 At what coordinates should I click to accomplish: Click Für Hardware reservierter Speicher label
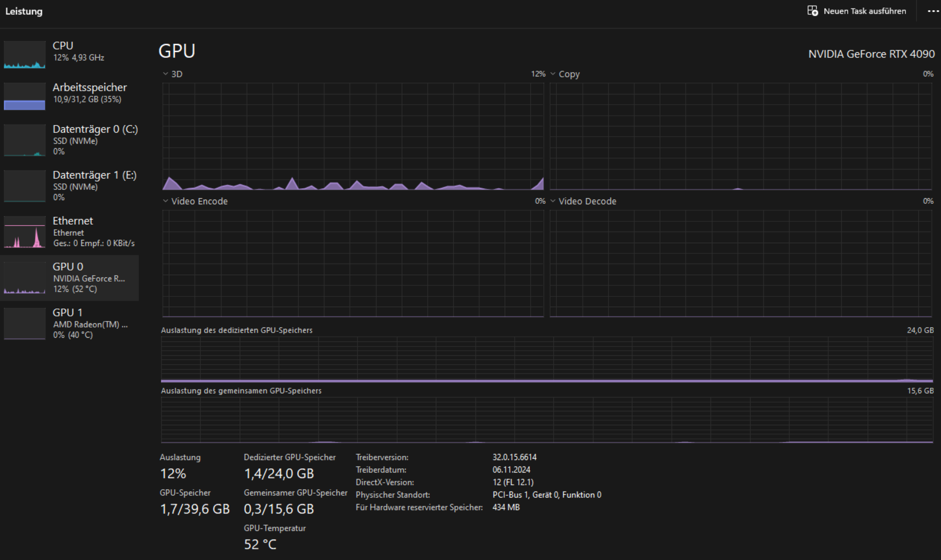tap(419, 507)
